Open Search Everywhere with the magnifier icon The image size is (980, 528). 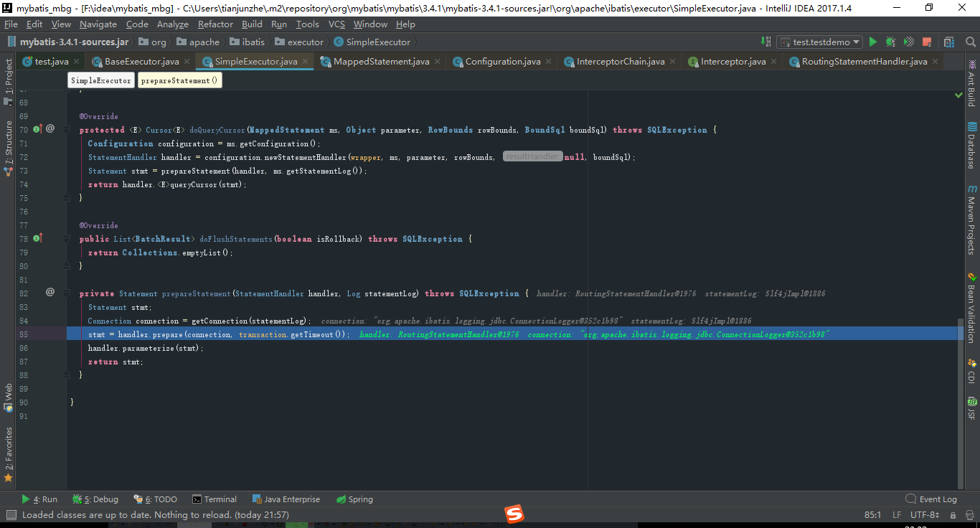point(970,42)
